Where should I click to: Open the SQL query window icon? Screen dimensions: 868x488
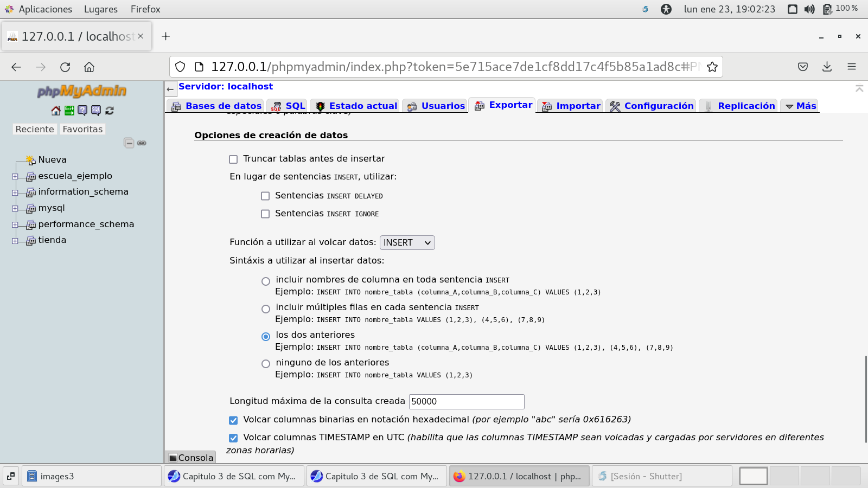tap(96, 111)
